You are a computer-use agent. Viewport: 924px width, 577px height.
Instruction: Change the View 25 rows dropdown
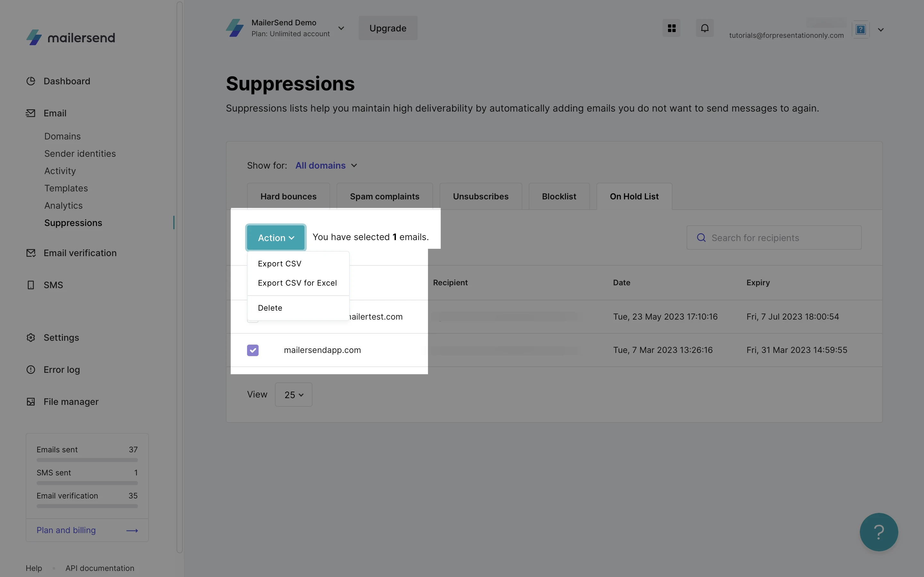click(294, 395)
